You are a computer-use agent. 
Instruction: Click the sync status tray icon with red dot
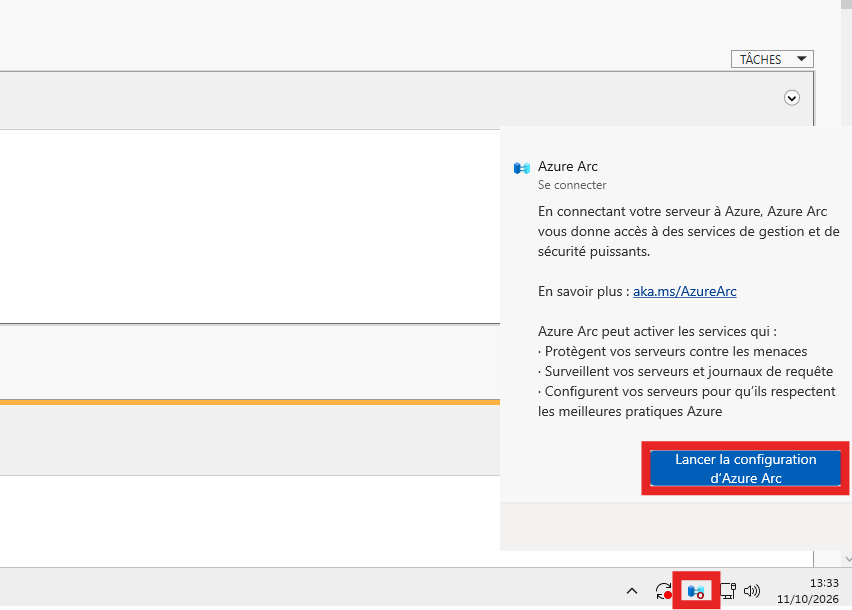664,591
